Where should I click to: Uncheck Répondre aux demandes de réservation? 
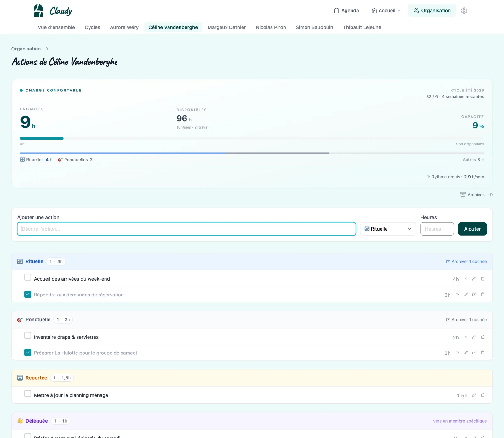pyautogui.click(x=28, y=295)
